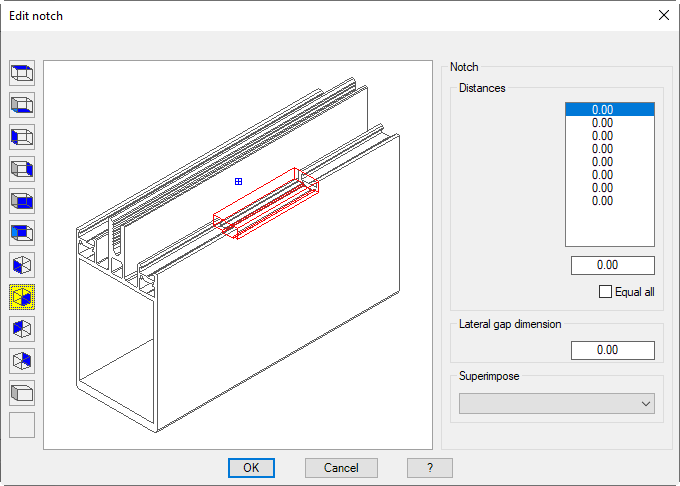The width and height of the screenshot is (680, 486).
Task: Focus the Lateral gap dimension field
Action: (612, 351)
